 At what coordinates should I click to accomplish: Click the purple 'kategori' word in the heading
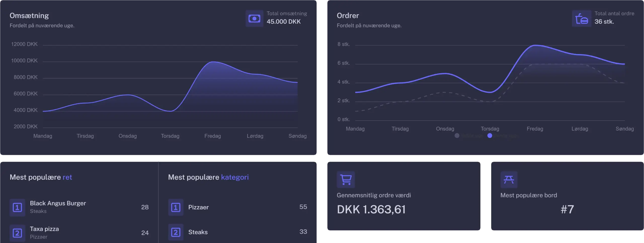[235, 177]
